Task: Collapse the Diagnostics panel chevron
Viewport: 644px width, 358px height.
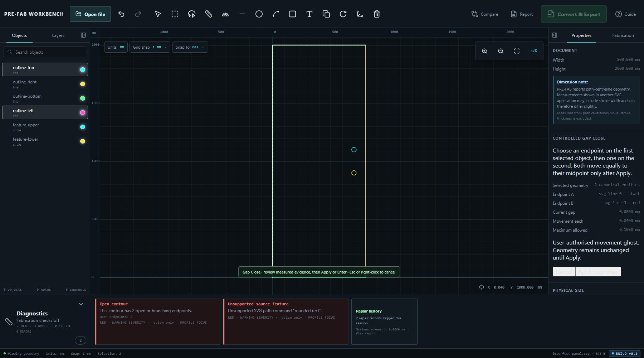Action: [x=81, y=304]
